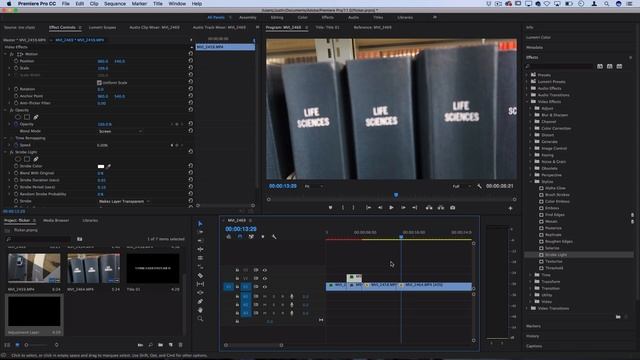The height and width of the screenshot is (360, 640).
Task: Select the Selection arrow tool
Action: tap(200, 223)
